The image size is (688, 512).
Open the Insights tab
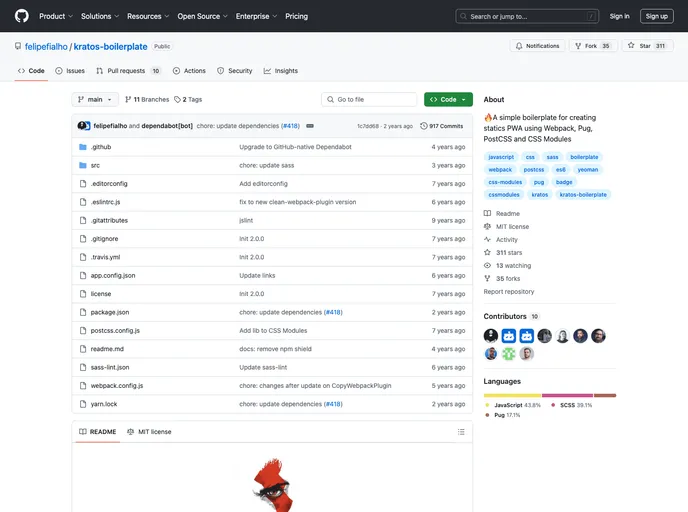(281, 71)
